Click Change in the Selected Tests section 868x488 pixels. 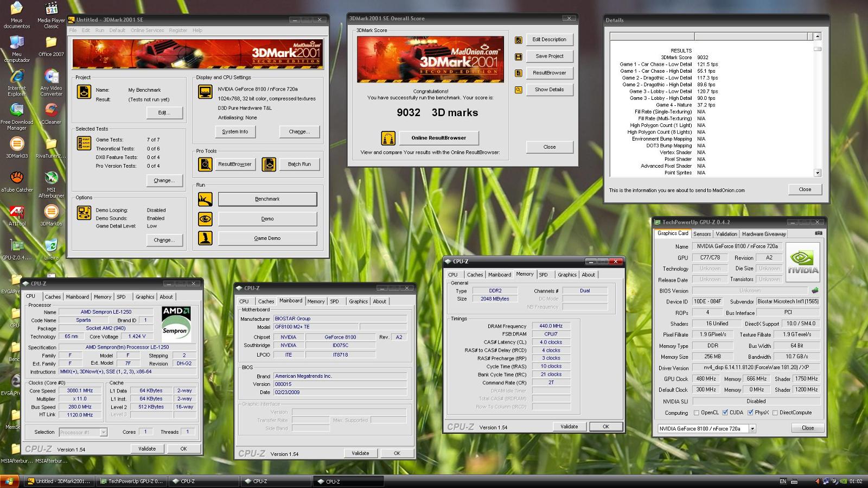pyautogui.click(x=164, y=180)
